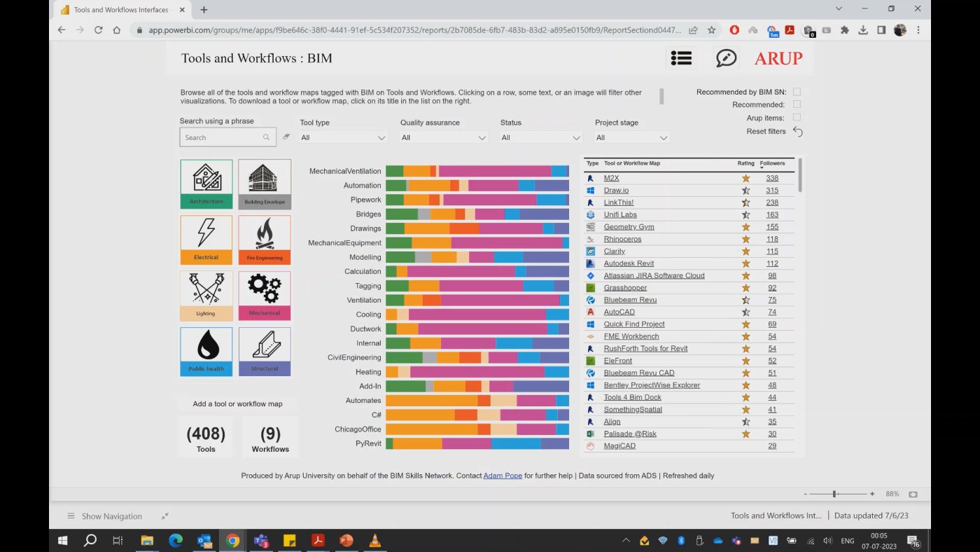Click Add a tool or workflow map
Screen dimensions: 980x552
[x=237, y=404]
